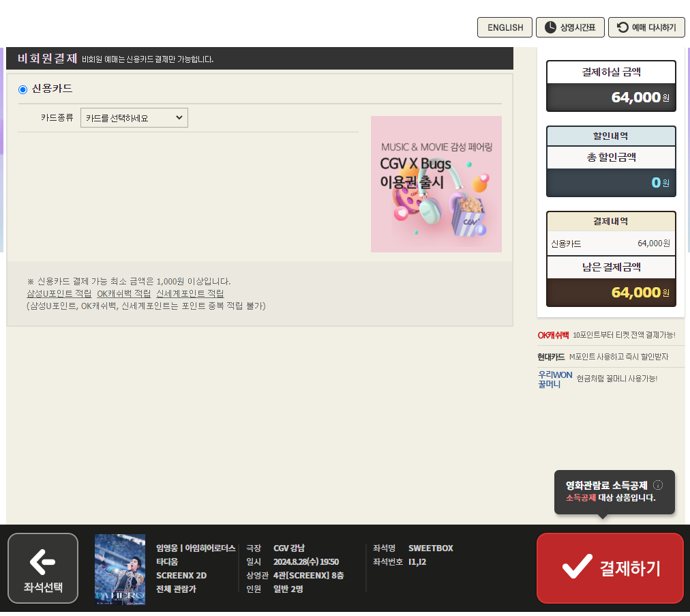
Task: Click the 일반 2명 headcount text
Action: pyautogui.click(x=288, y=589)
